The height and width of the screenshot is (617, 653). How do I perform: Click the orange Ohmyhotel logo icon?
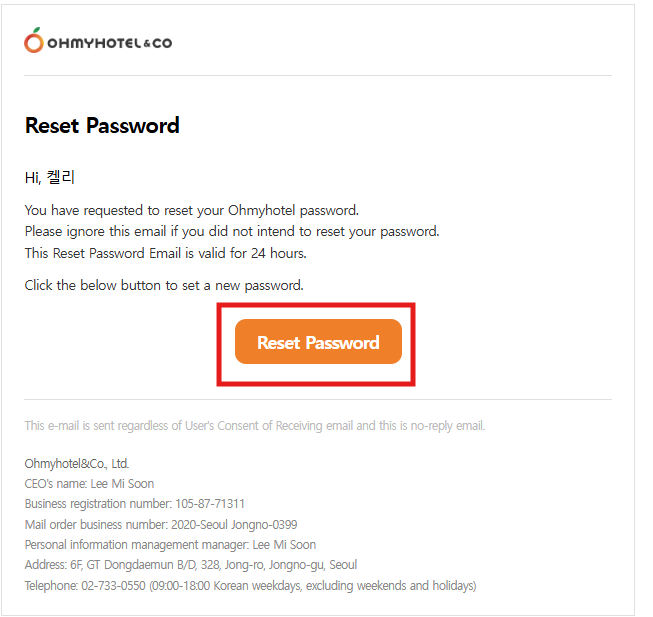(34, 41)
